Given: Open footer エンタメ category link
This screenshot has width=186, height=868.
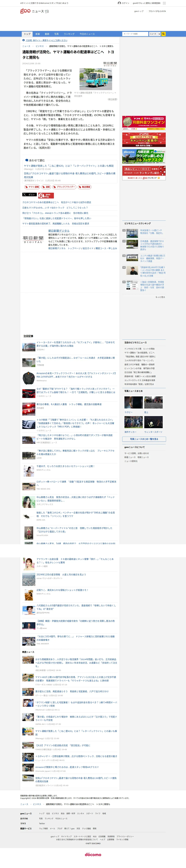Looking at the screenshot, I should point(80,813).
